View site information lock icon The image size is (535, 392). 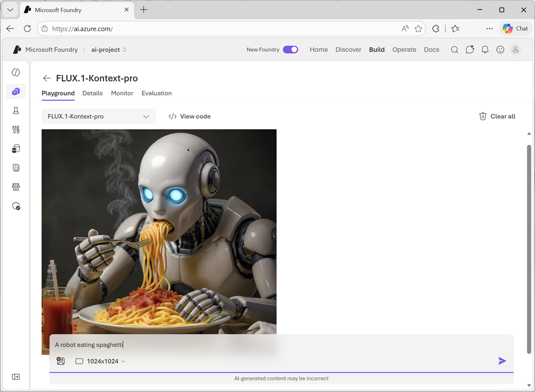pyautogui.click(x=45, y=29)
